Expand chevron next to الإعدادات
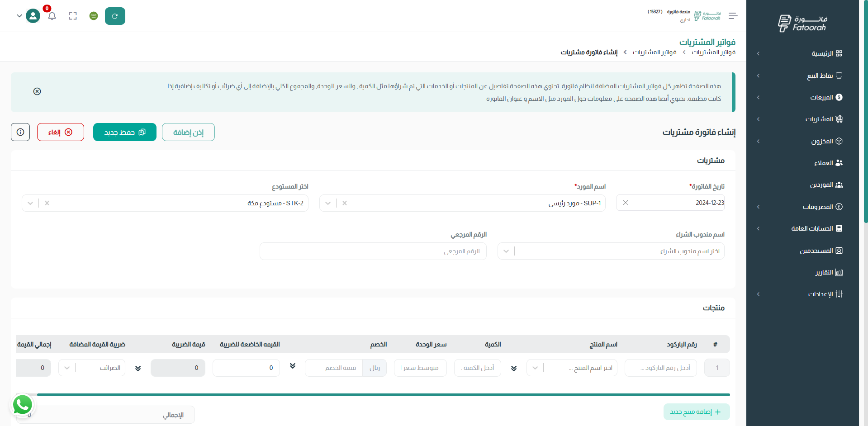This screenshot has height=426, width=868. coord(758,294)
